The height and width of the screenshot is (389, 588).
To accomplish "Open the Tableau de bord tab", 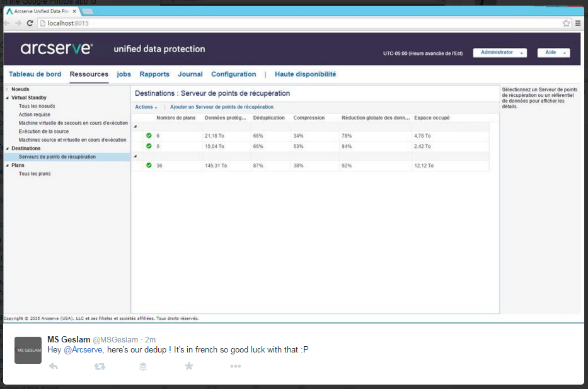I will [35, 74].
